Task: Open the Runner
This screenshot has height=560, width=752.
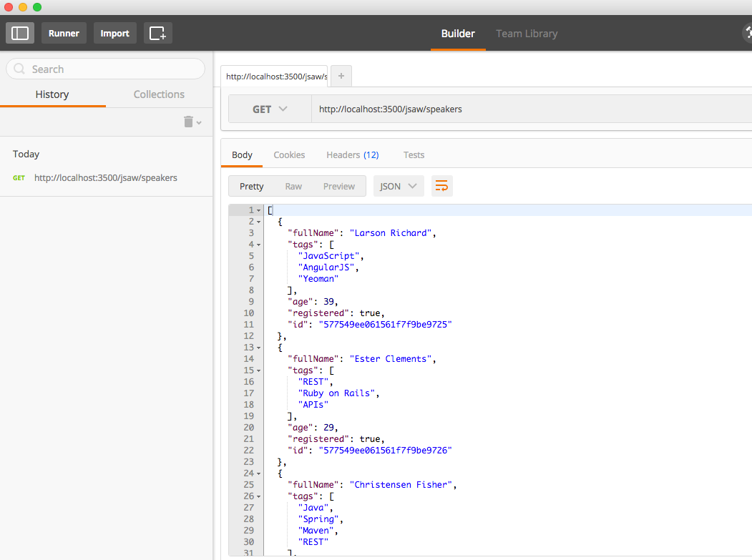Action: click(x=64, y=32)
